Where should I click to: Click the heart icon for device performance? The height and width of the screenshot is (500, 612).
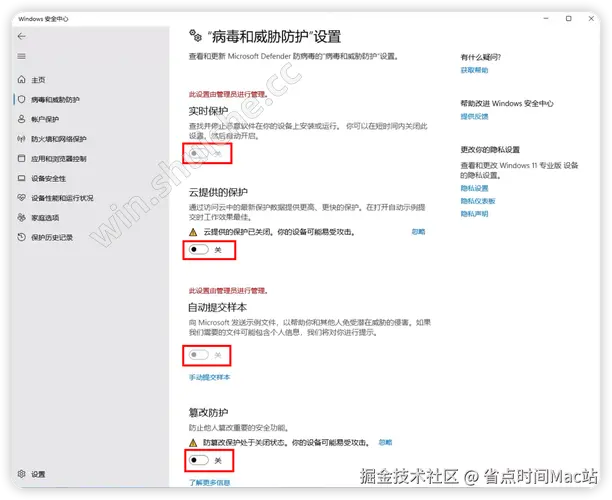click(21, 198)
